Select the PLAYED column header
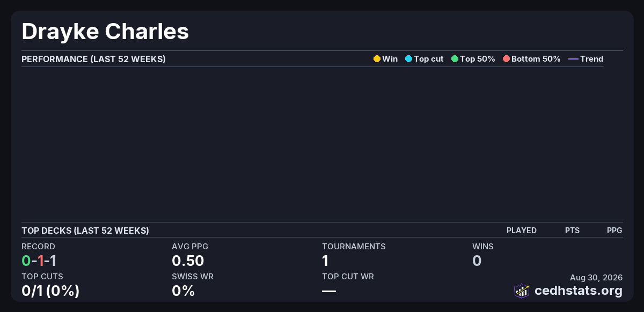The width and height of the screenshot is (644, 312). coord(522,231)
